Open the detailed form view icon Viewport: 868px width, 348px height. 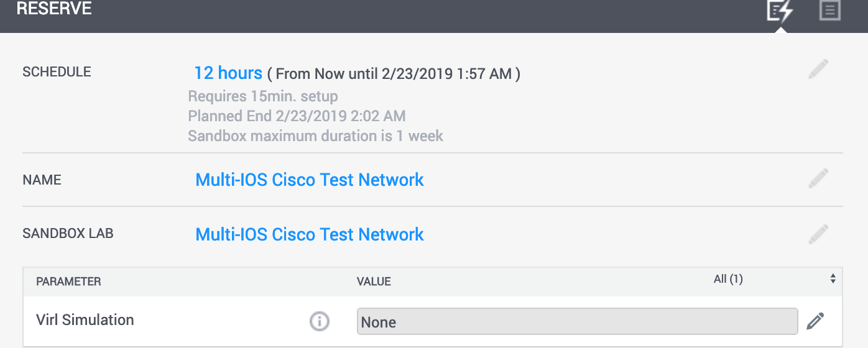(829, 11)
